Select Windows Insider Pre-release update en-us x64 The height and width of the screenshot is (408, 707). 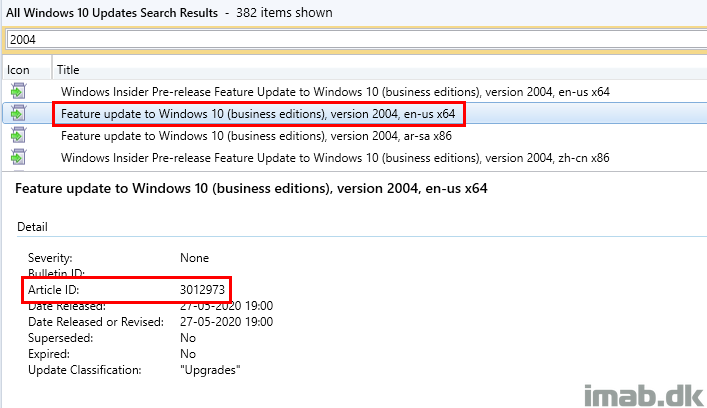[335, 92]
